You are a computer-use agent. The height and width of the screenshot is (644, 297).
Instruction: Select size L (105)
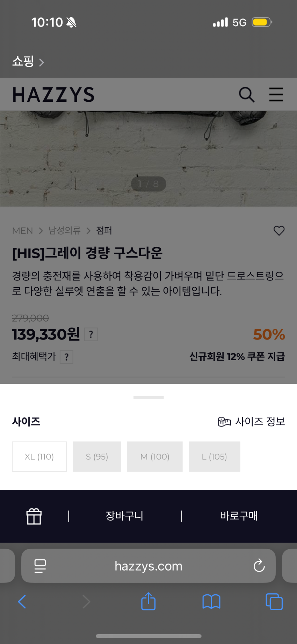(x=214, y=457)
